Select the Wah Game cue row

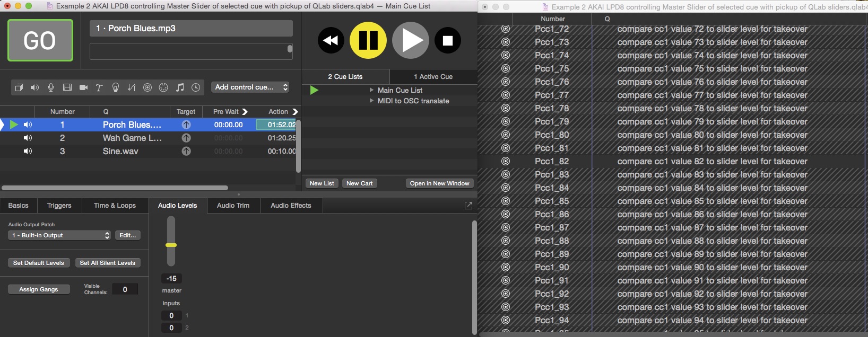132,138
